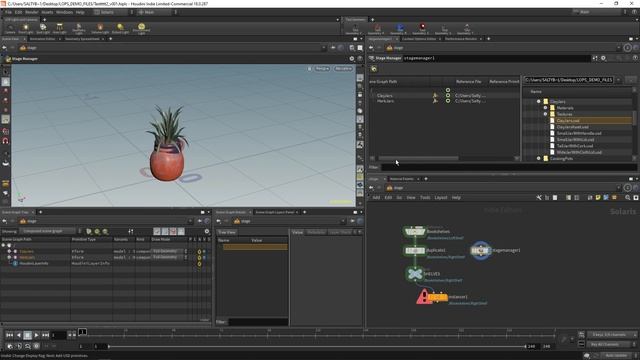Expand the MarkJars prim in scene graph tree
The image size is (640, 360).
click(x=9, y=258)
